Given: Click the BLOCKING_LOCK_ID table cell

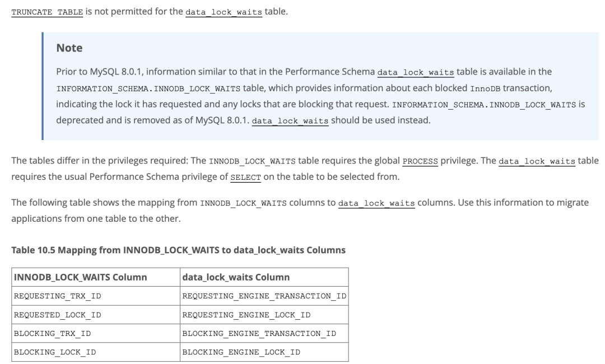Looking at the screenshot, I should coord(54,352).
